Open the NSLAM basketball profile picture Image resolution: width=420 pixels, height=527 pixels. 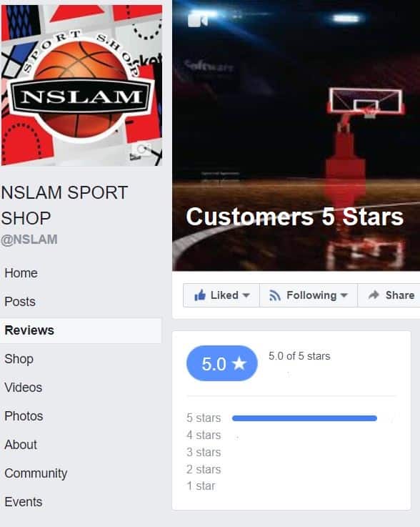click(81, 85)
